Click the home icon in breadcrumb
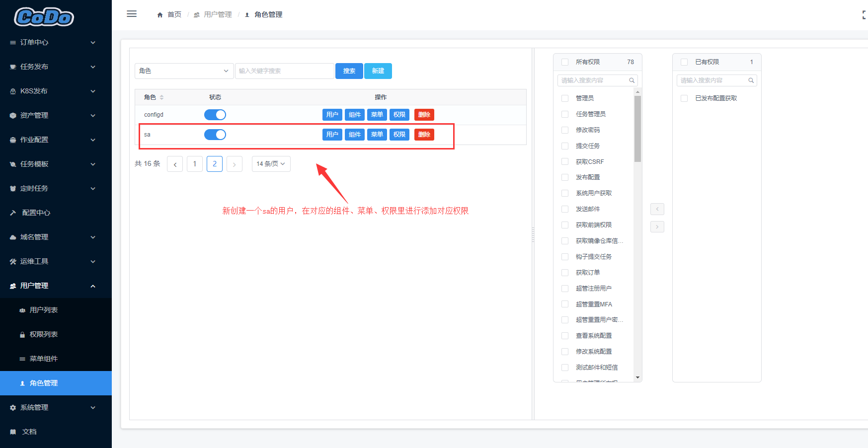The image size is (868, 448). click(x=160, y=15)
